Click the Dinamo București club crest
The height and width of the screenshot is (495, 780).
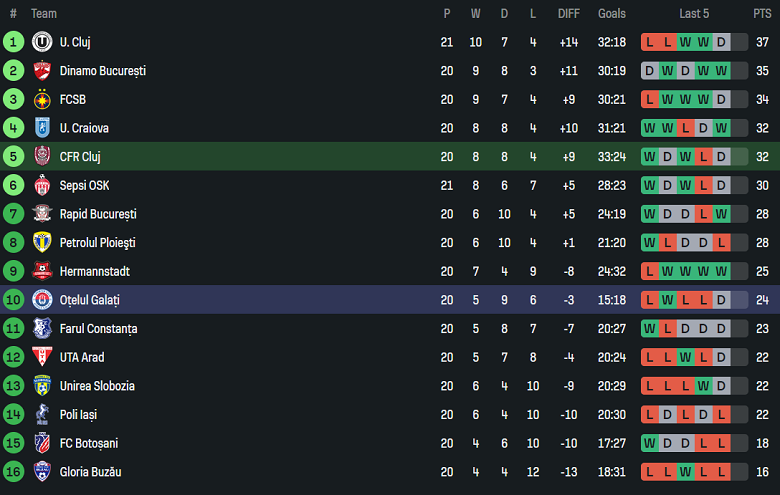pos(42,71)
